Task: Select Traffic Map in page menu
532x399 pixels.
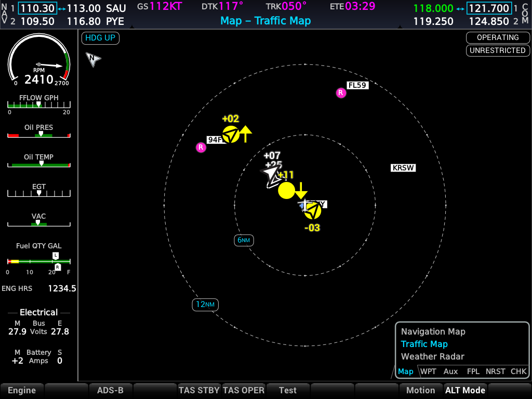Action: coord(424,344)
